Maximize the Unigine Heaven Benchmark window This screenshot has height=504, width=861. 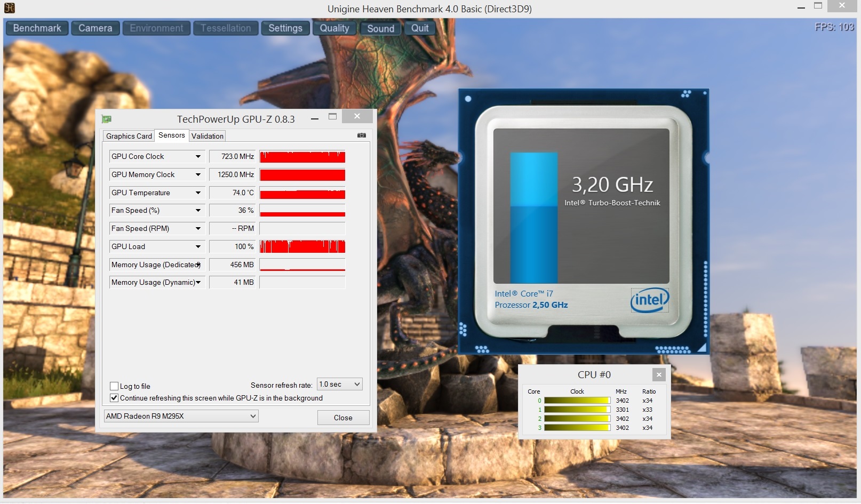818,6
